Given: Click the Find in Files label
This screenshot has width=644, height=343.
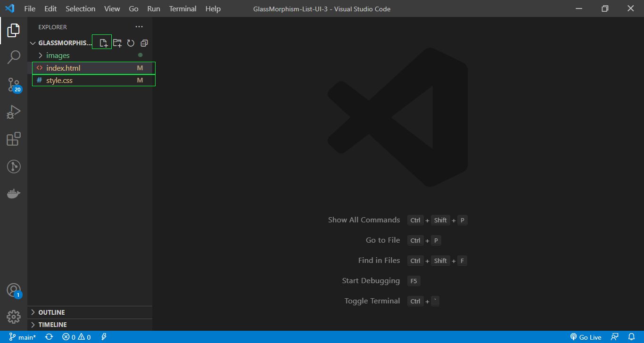Looking at the screenshot, I should pos(379,261).
